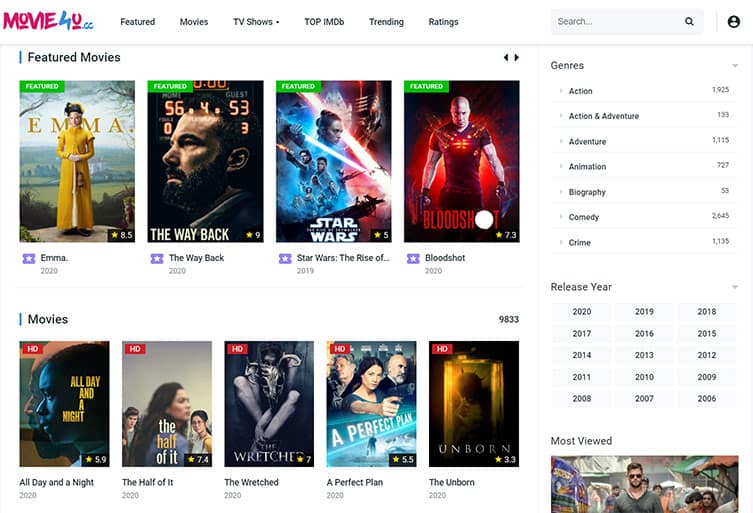Open the Most Viewed featured thumbnail
The width and height of the screenshot is (753, 513).
coord(644,484)
